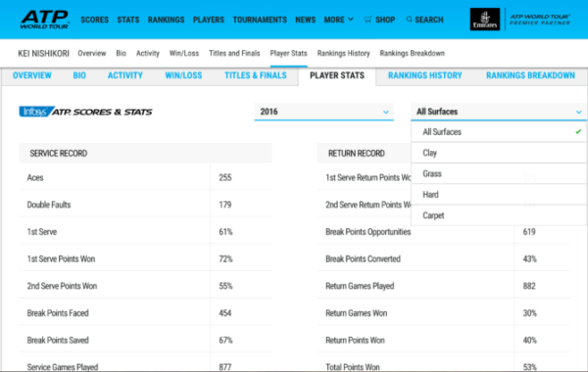Open the SCORES menu
This screenshot has height=372, width=588.
94,20
